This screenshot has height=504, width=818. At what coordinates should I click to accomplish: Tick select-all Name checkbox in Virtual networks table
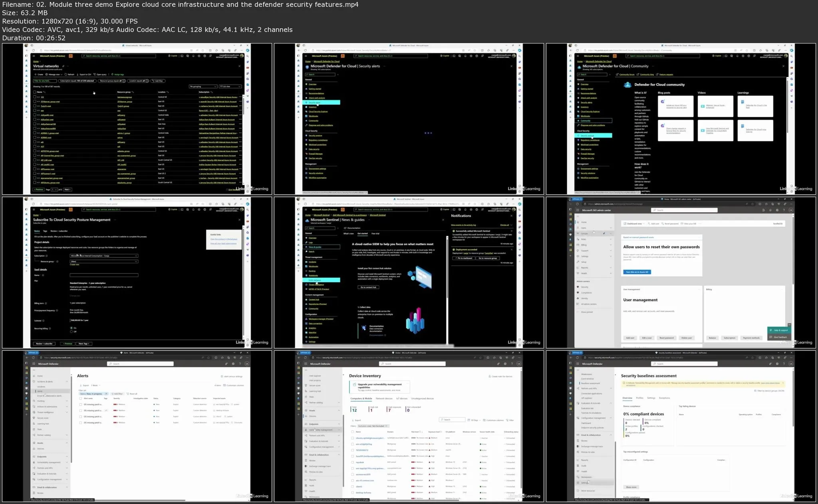(35, 92)
